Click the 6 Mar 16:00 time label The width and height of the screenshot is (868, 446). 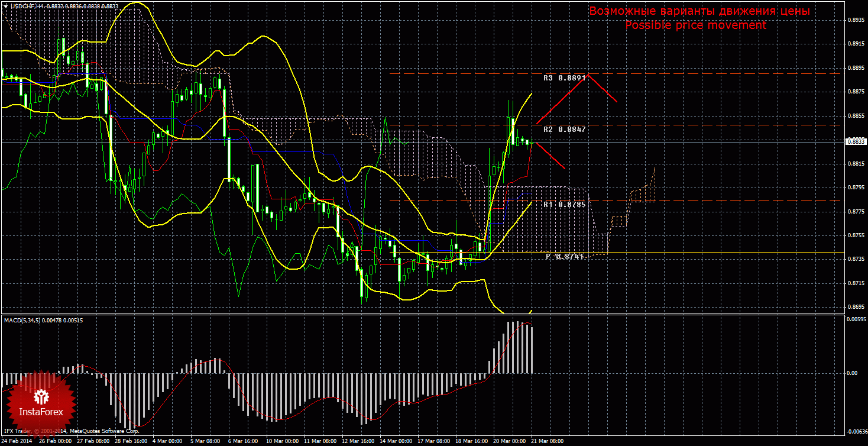(x=244, y=441)
